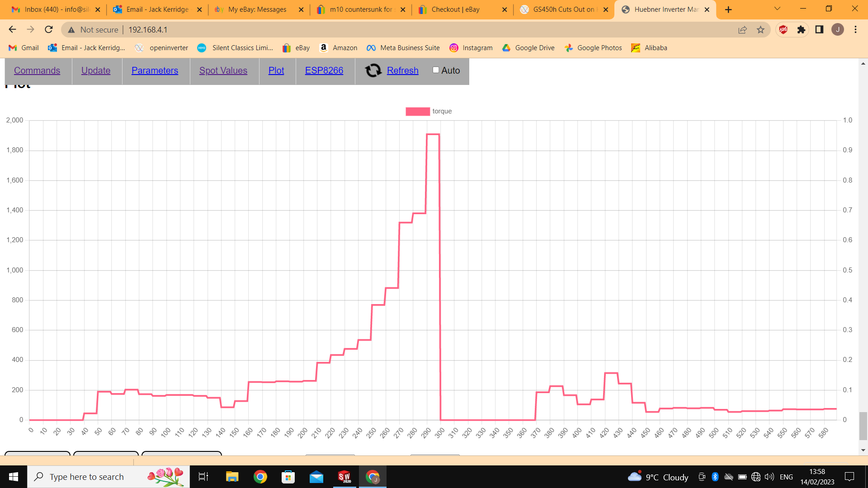Image resolution: width=868 pixels, height=488 pixels.
Task: Open the Spot Values menu item
Action: (223, 70)
